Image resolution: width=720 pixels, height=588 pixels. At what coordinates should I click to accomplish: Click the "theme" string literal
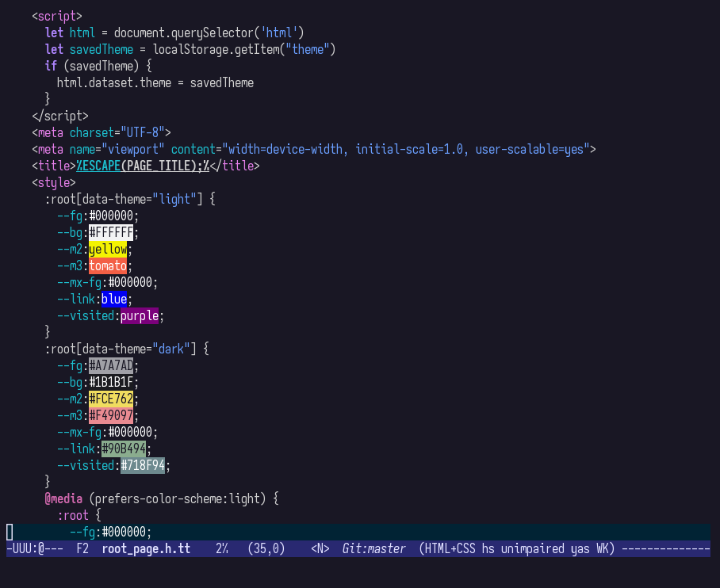[307, 50]
